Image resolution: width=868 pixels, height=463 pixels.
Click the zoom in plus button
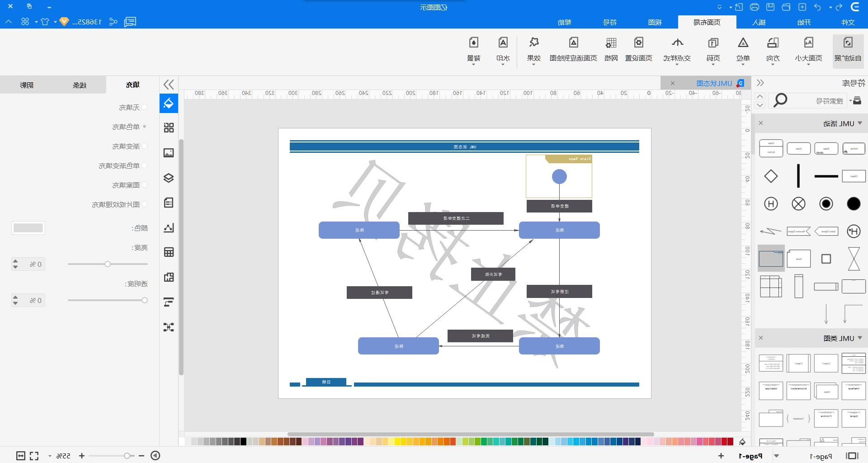pyautogui.click(x=81, y=456)
